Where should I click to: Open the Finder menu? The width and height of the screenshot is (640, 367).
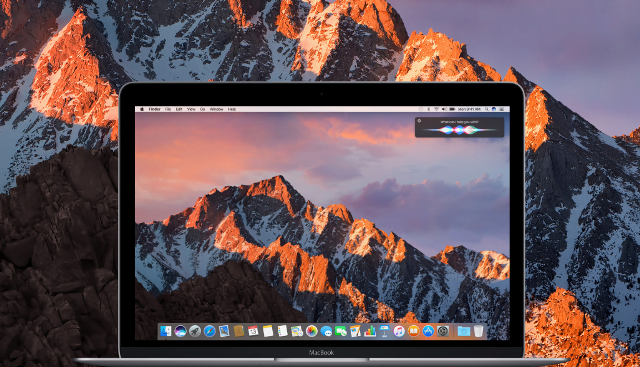(x=154, y=109)
